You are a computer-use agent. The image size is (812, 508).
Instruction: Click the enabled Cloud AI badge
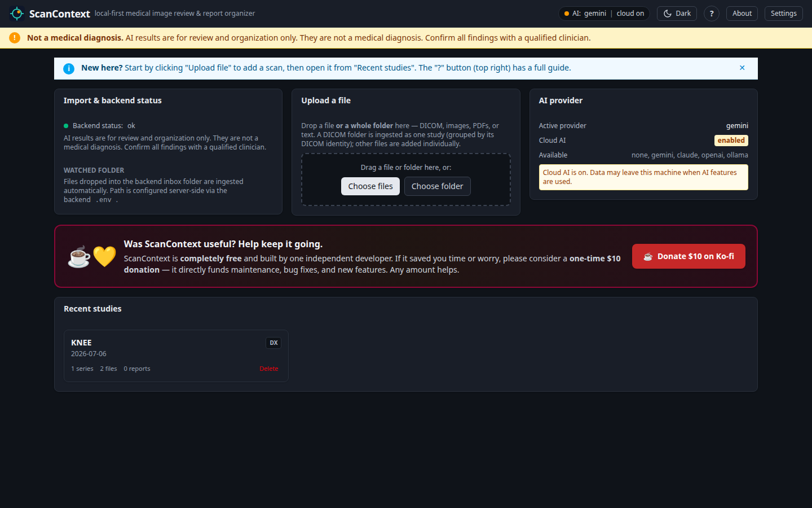tap(731, 141)
